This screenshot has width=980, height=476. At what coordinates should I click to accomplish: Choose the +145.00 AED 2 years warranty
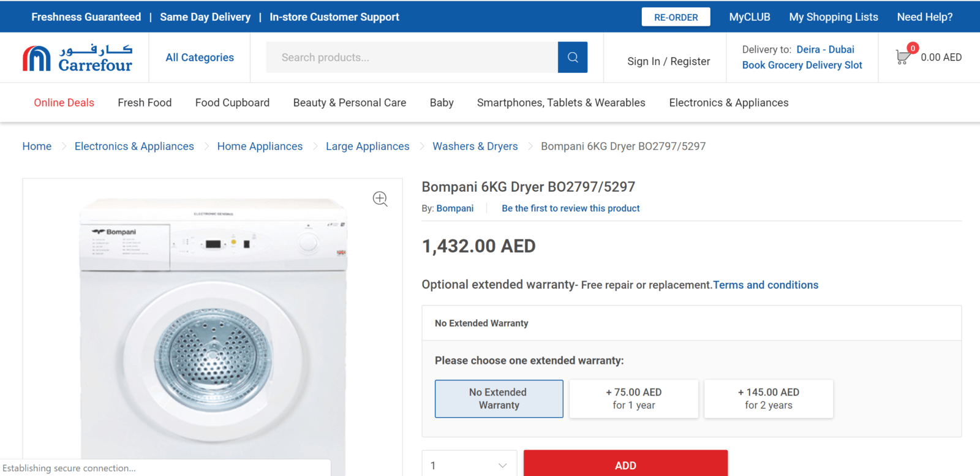(x=768, y=399)
